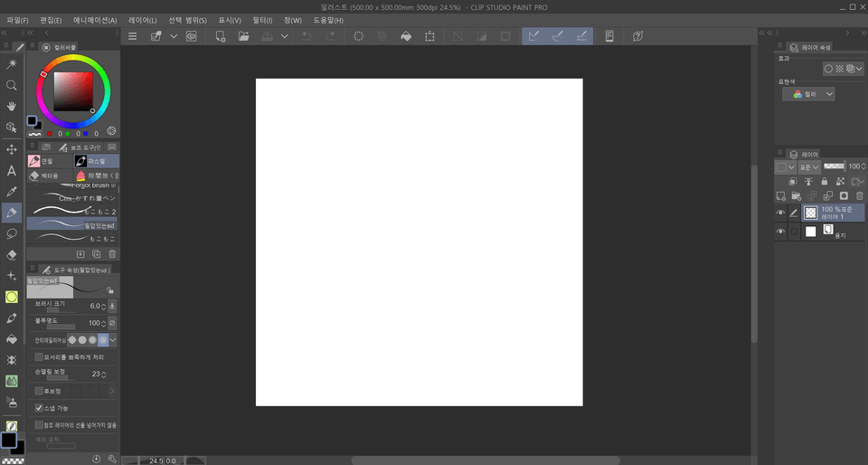Expand the 후보정 options arrow
This screenshot has width=868, height=465.
click(112, 391)
